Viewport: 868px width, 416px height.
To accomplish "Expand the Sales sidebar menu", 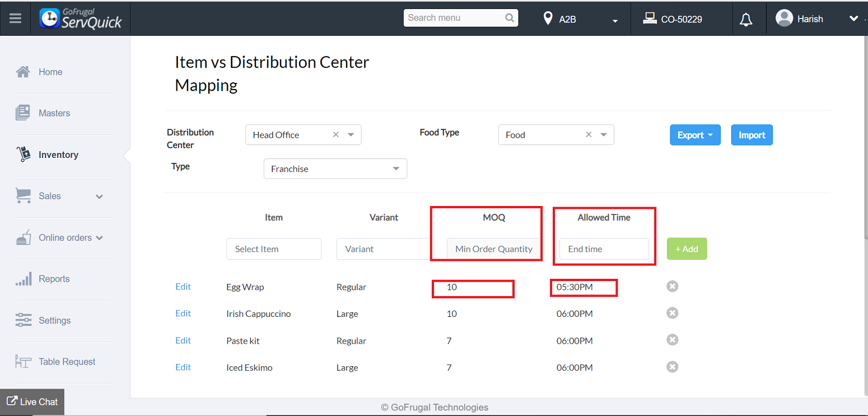I will coord(99,197).
